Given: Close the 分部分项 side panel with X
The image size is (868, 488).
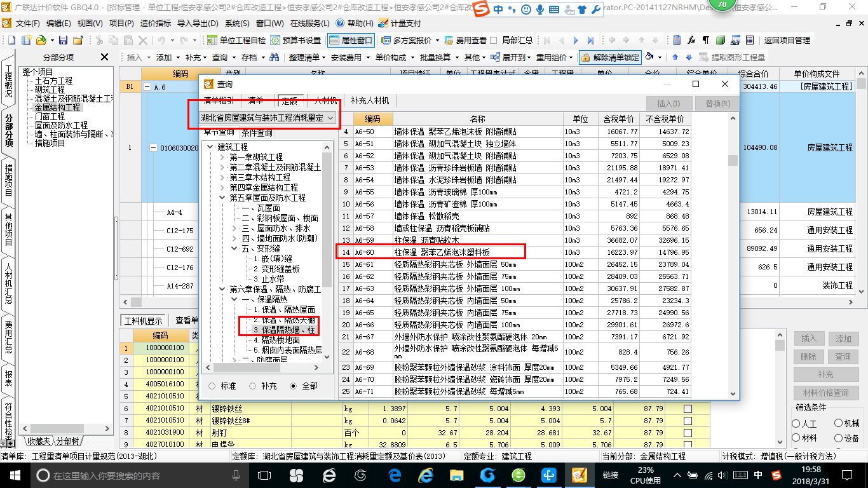Looking at the screenshot, I should coord(105,57).
